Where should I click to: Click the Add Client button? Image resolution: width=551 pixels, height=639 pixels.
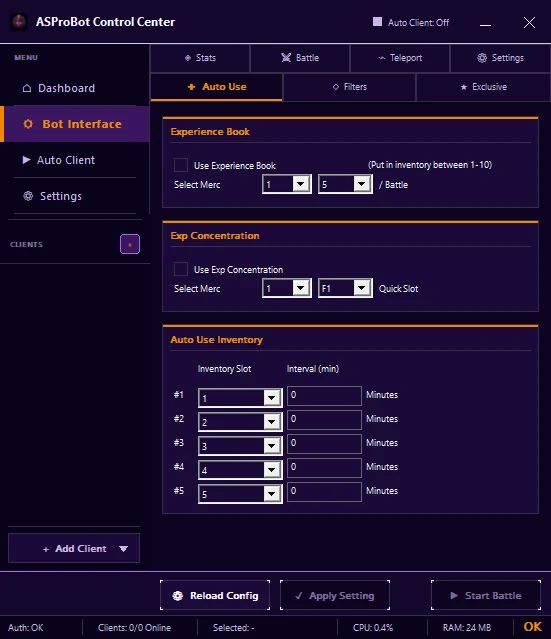[x=74, y=549]
